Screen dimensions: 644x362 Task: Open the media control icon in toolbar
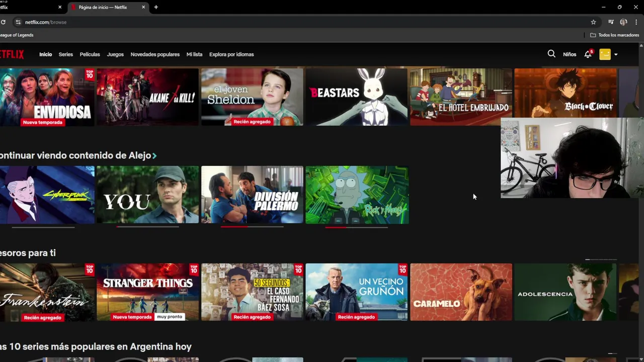tap(611, 22)
